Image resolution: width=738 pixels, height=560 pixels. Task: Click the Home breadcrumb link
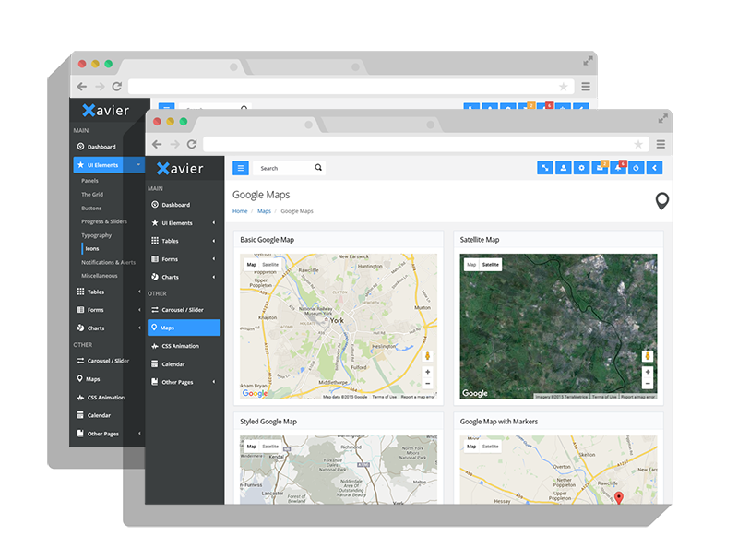pyautogui.click(x=240, y=211)
